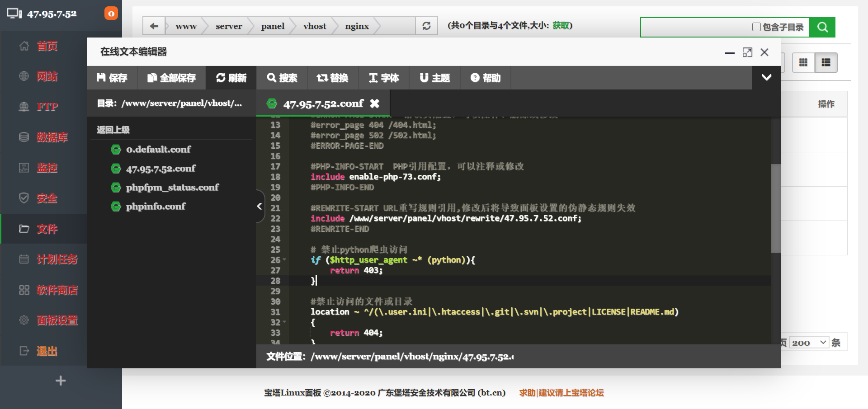Click 求助|建议请上宝塔论坛 footer link
868x409 pixels.
(x=561, y=393)
